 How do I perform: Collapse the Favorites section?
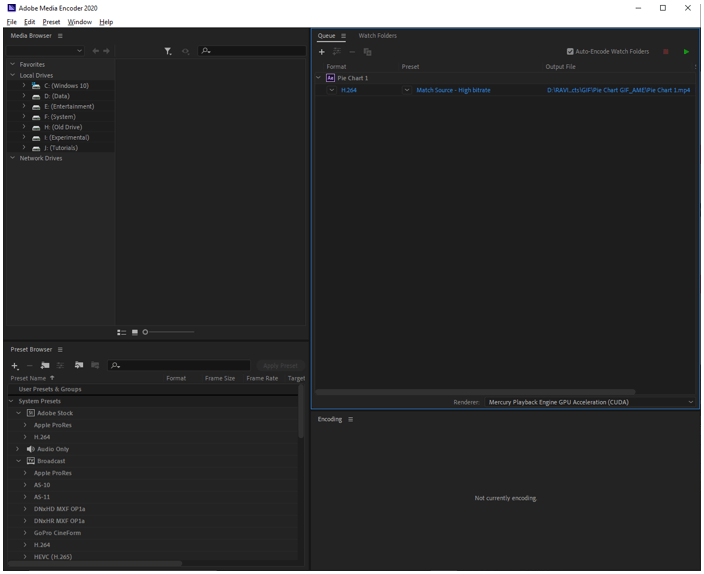[13, 64]
